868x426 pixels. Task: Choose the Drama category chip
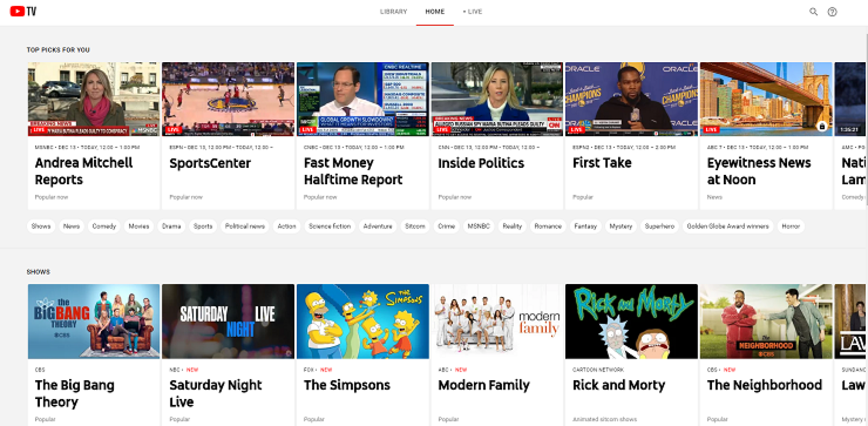tap(171, 226)
